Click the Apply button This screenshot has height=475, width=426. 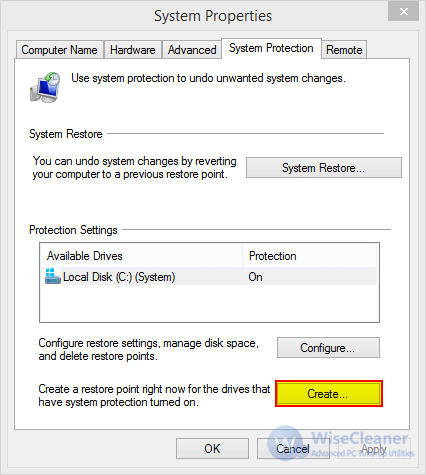374,449
